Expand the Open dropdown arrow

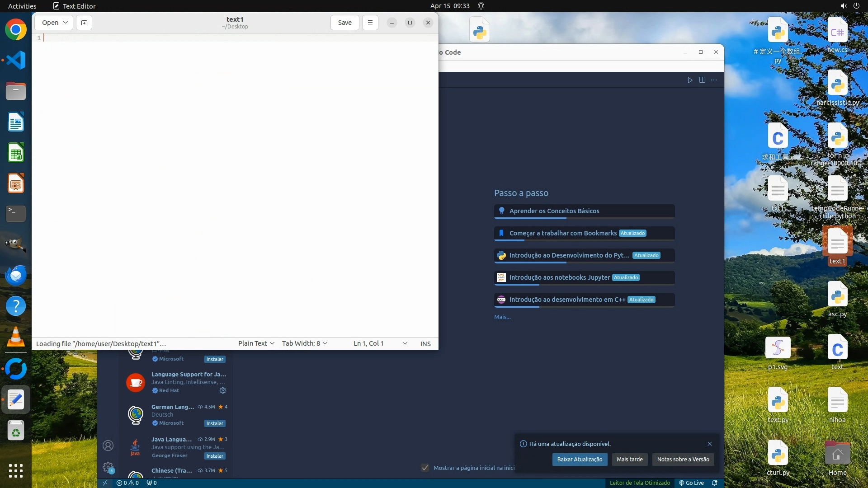pyautogui.click(x=66, y=23)
